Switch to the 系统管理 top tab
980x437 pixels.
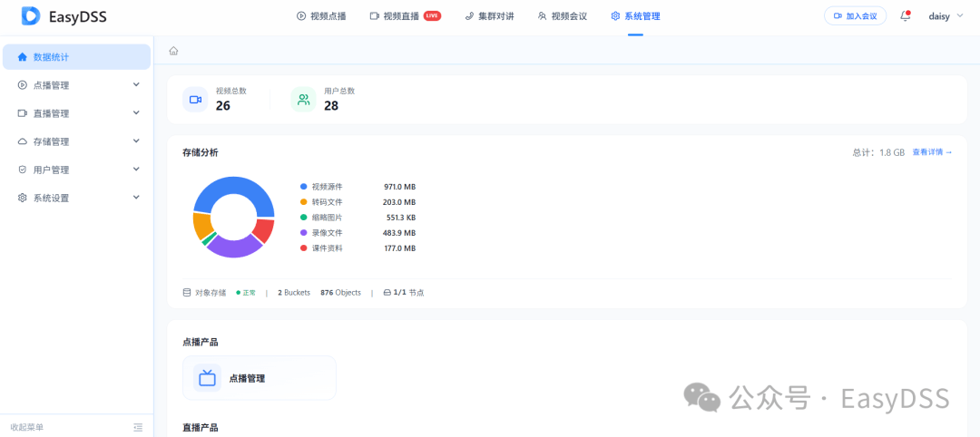pyautogui.click(x=635, y=16)
